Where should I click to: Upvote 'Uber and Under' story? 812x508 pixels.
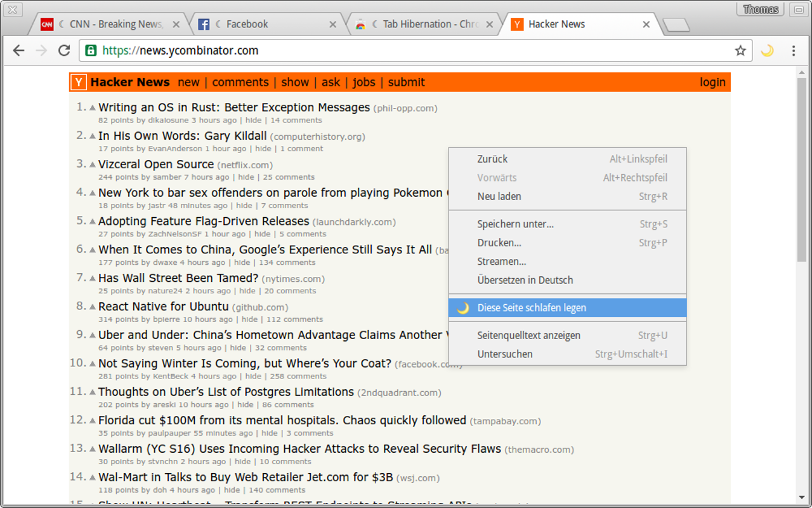[x=93, y=336]
